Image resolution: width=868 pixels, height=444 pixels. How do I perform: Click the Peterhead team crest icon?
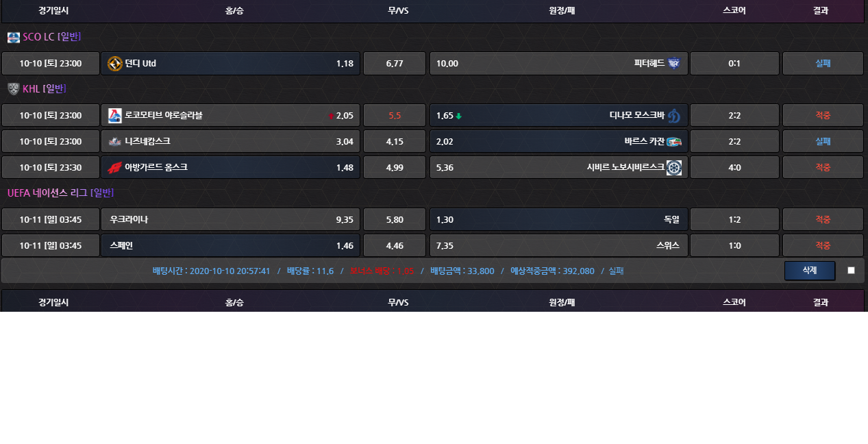674,64
